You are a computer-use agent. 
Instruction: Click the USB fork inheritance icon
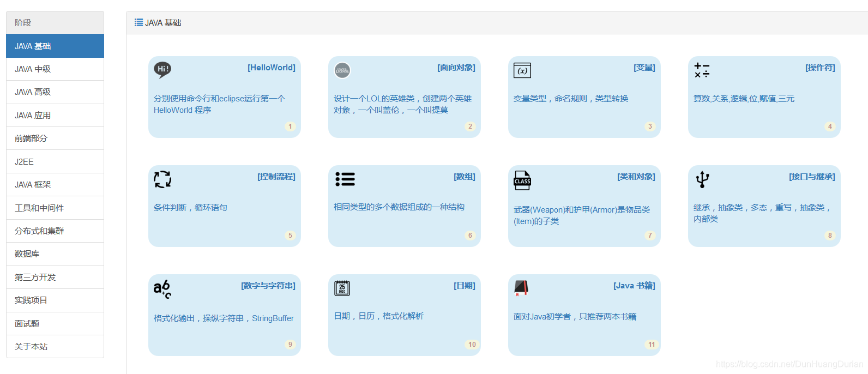(x=702, y=179)
